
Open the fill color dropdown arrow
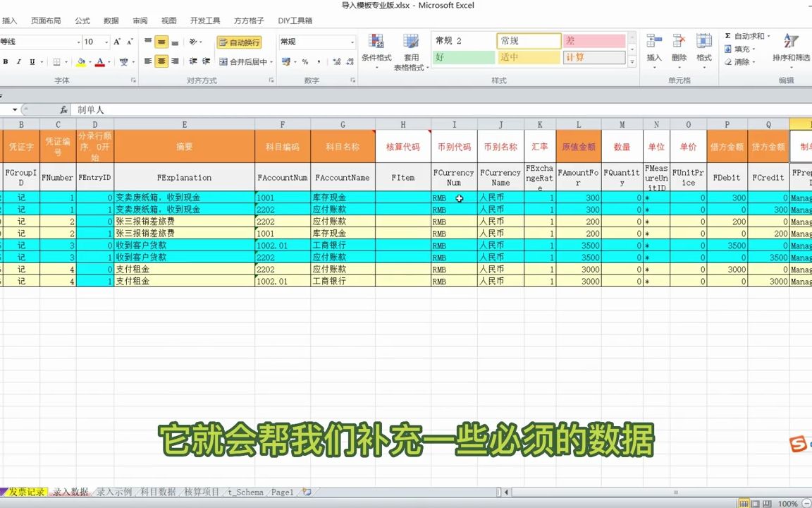click(90, 63)
